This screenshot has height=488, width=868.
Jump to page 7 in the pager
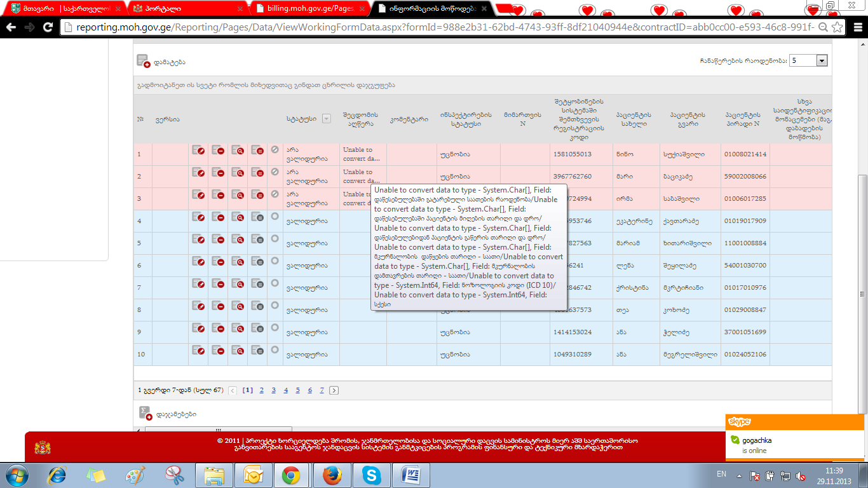click(x=322, y=390)
